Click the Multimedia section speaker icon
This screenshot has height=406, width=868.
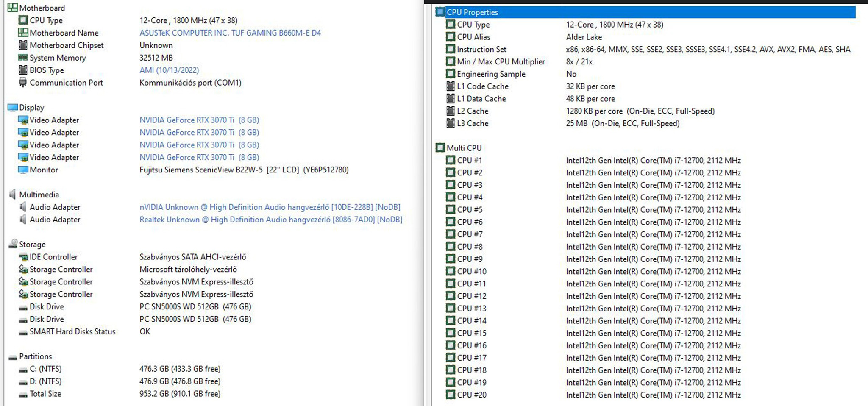point(13,195)
